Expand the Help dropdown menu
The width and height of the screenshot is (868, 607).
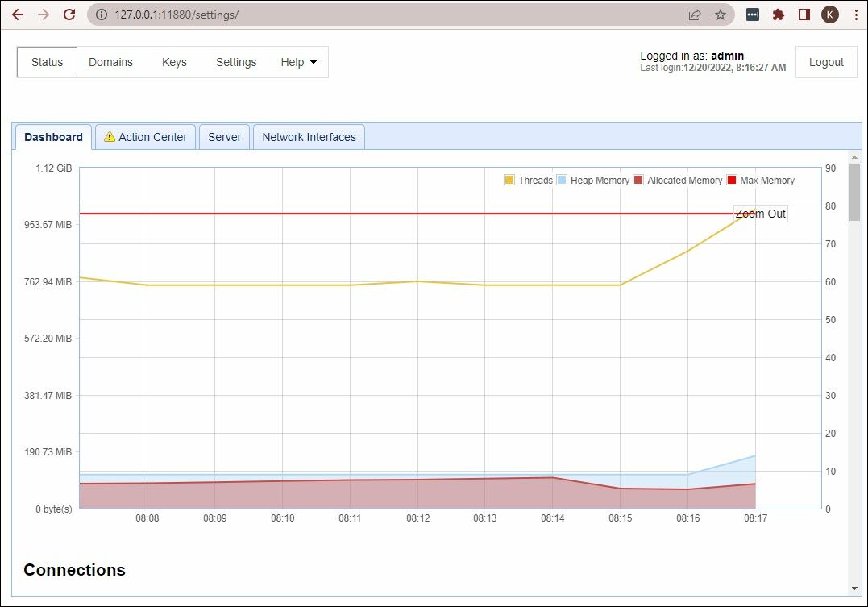298,62
